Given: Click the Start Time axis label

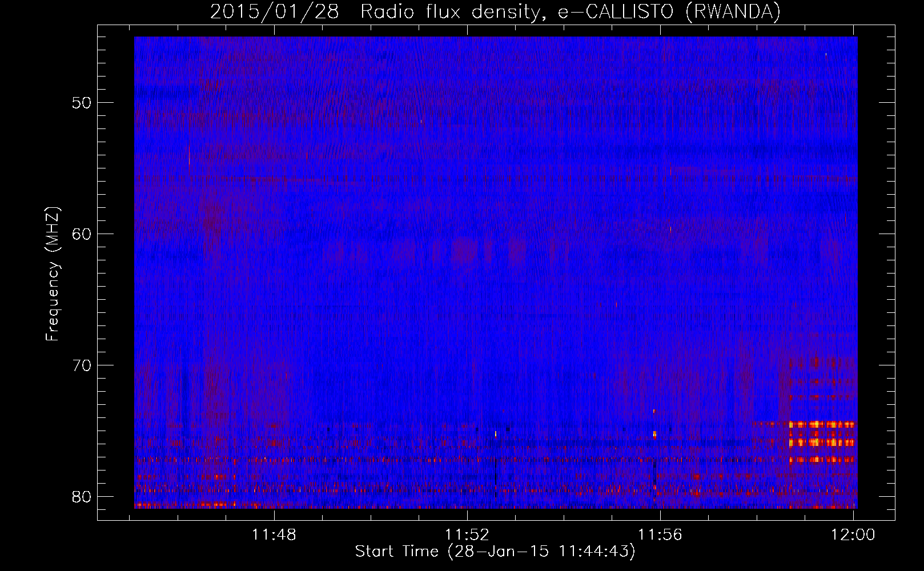Looking at the screenshot, I should tap(495, 552).
